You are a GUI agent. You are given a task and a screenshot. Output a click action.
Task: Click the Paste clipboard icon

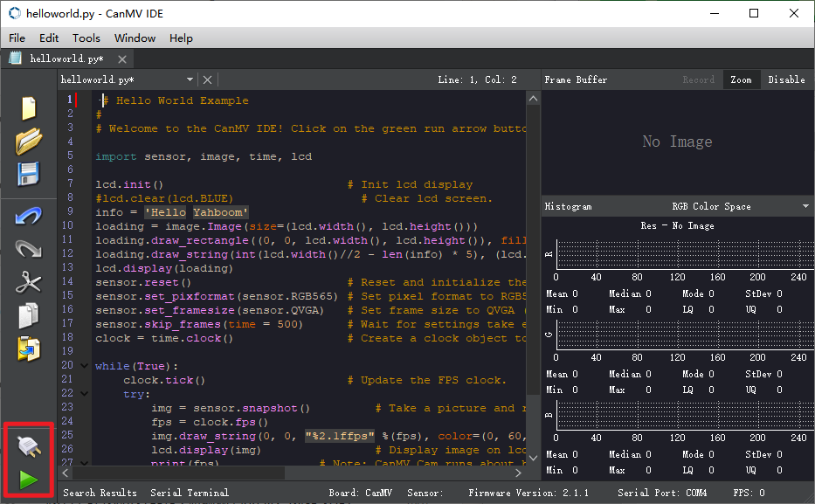pos(29,347)
